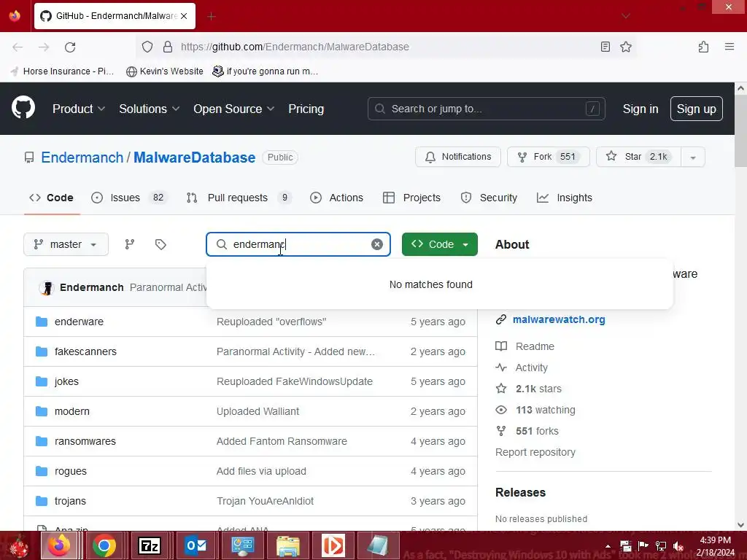Click the Sign up button

(696, 109)
